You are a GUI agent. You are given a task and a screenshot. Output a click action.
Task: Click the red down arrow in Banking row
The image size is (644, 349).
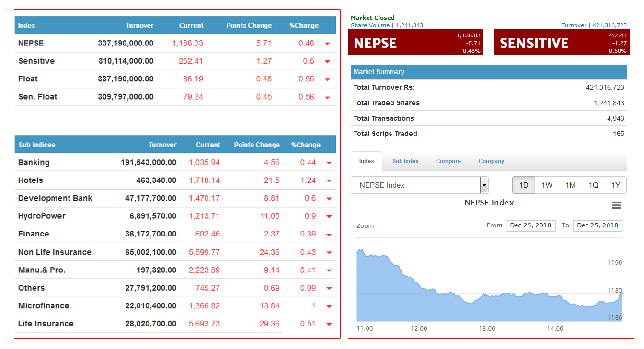tap(329, 163)
